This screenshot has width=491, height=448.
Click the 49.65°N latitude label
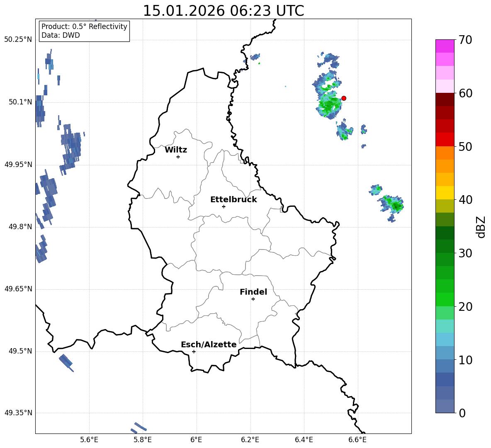coord(18,289)
